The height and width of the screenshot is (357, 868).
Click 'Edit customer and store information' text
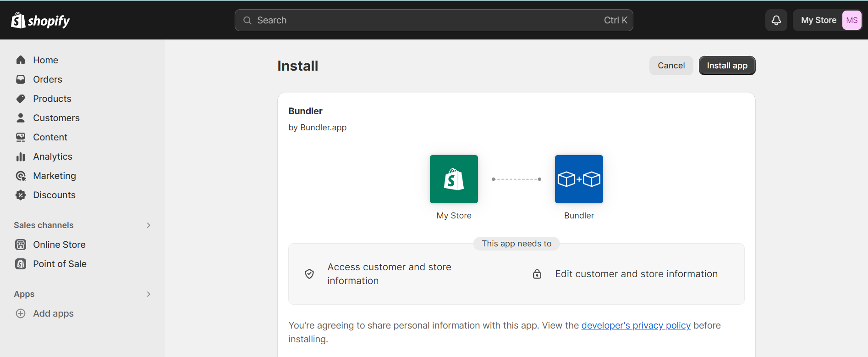636,274
